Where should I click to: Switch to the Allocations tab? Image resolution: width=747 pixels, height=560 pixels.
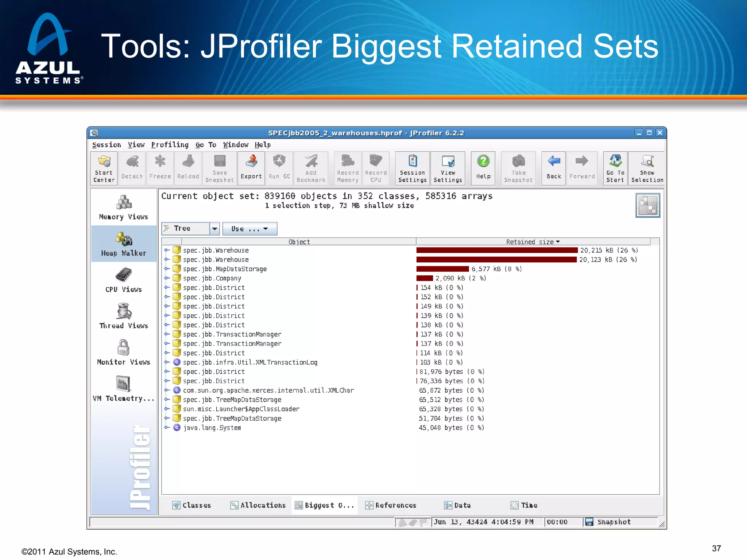(x=258, y=505)
